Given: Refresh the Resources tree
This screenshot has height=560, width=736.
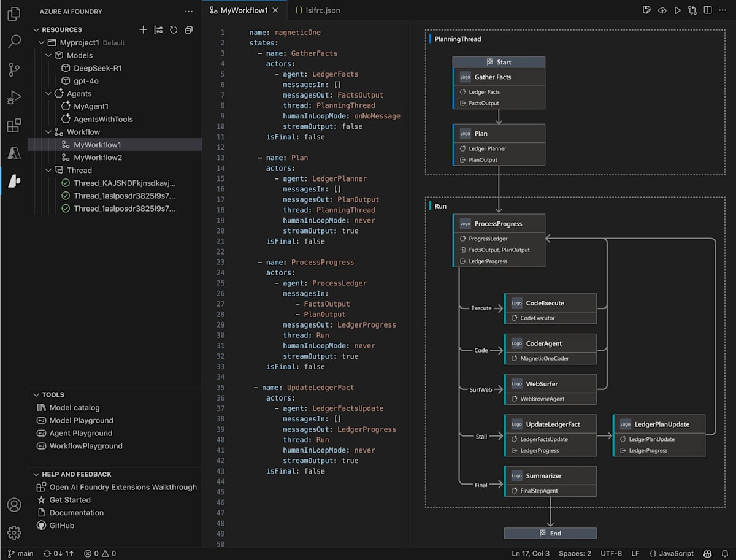Looking at the screenshot, I should pos(174,29).
